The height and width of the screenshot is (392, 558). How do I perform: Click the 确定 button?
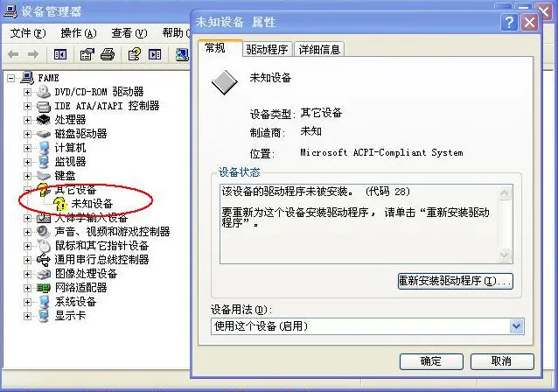431,361
